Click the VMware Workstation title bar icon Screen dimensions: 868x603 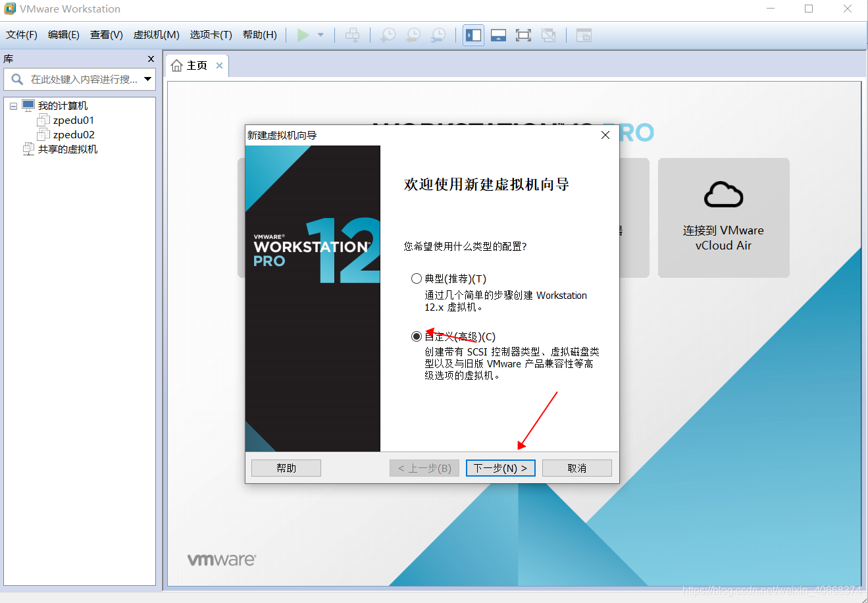(x=10, y=9)
